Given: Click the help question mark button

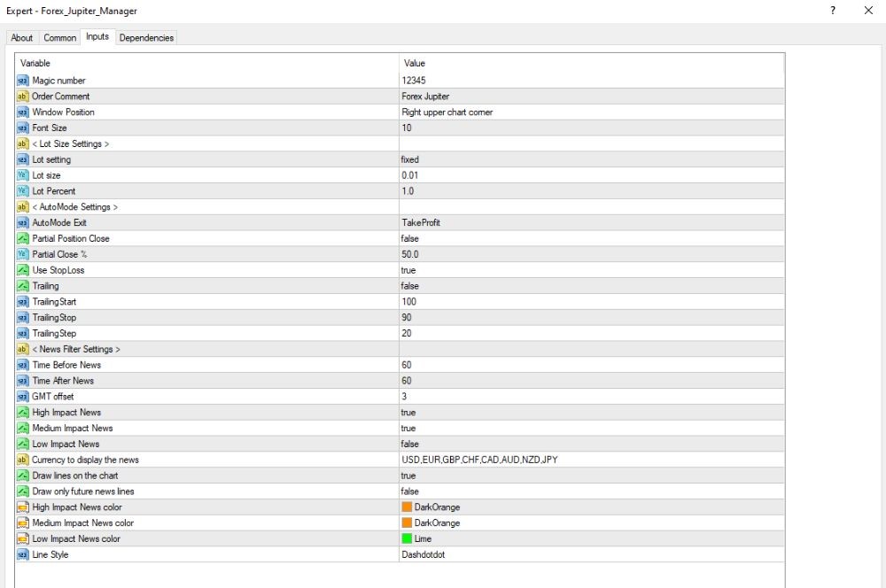Looking at the screenshot, I should click(x=833, y=10).
